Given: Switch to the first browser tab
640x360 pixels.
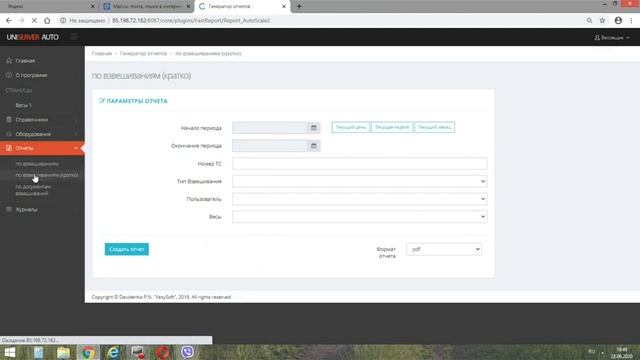Looking at the screenshot, I should 49,6.
